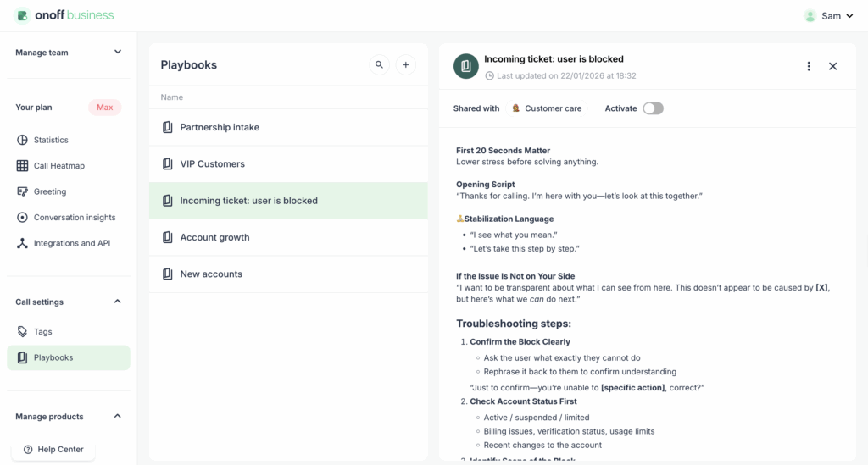Toggle the Activate switch on
The image size is (868, 465).
(x=653, y=108)
